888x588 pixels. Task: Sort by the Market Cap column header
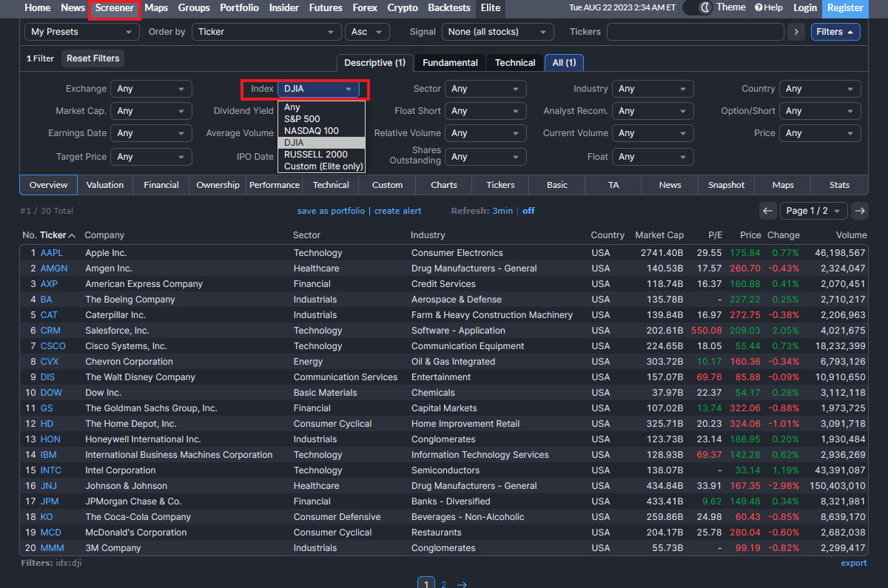pos(659,235)
